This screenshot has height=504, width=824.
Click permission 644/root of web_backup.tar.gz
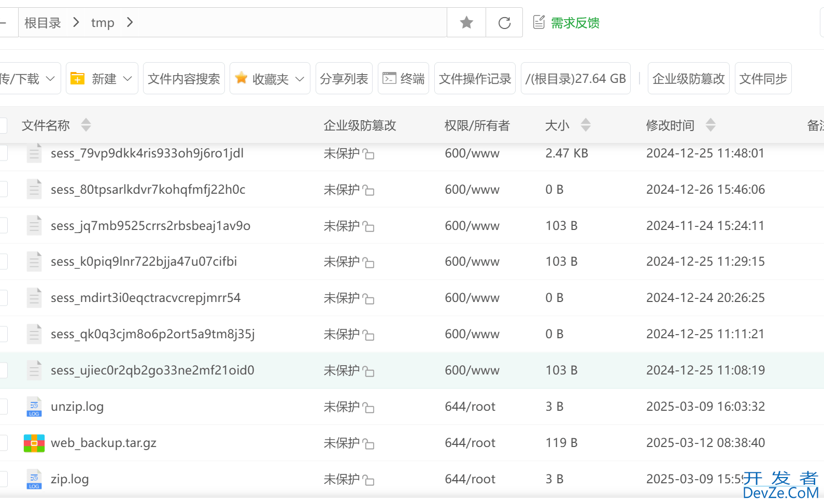tap(470, 442)
